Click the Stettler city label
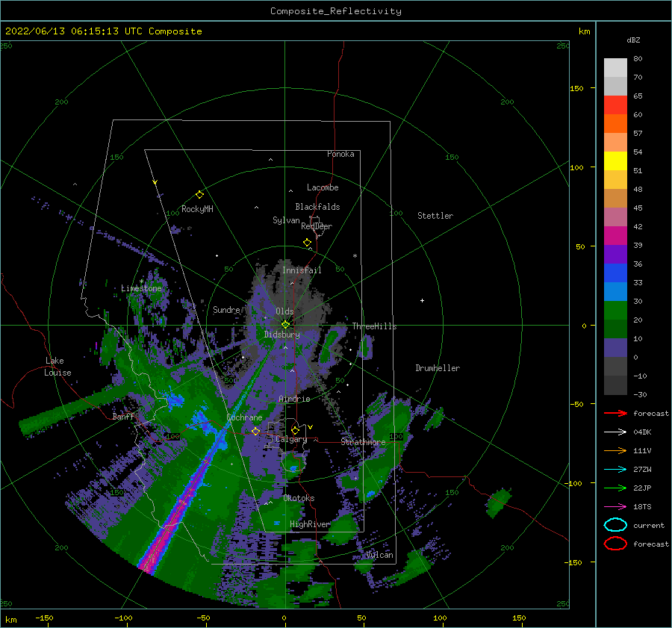This screenshot has height=628, width=672. pos(435,216)
